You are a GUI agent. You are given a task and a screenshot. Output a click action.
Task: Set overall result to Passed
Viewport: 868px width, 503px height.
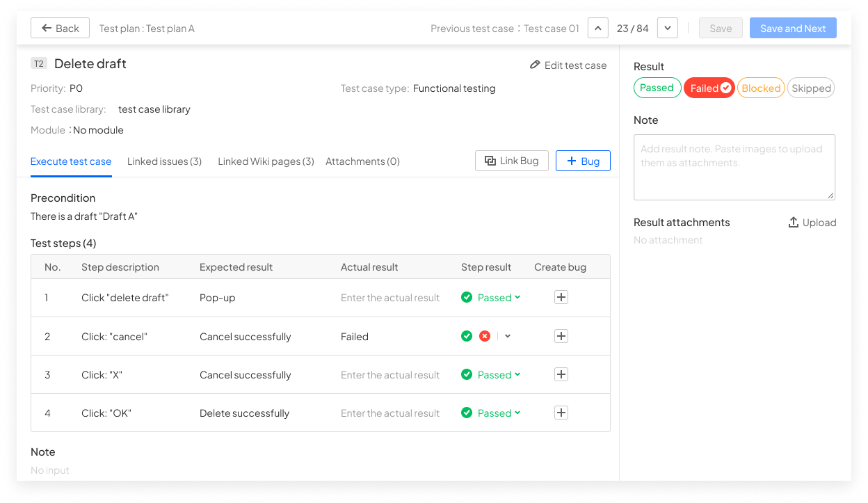tap(657, 88)
